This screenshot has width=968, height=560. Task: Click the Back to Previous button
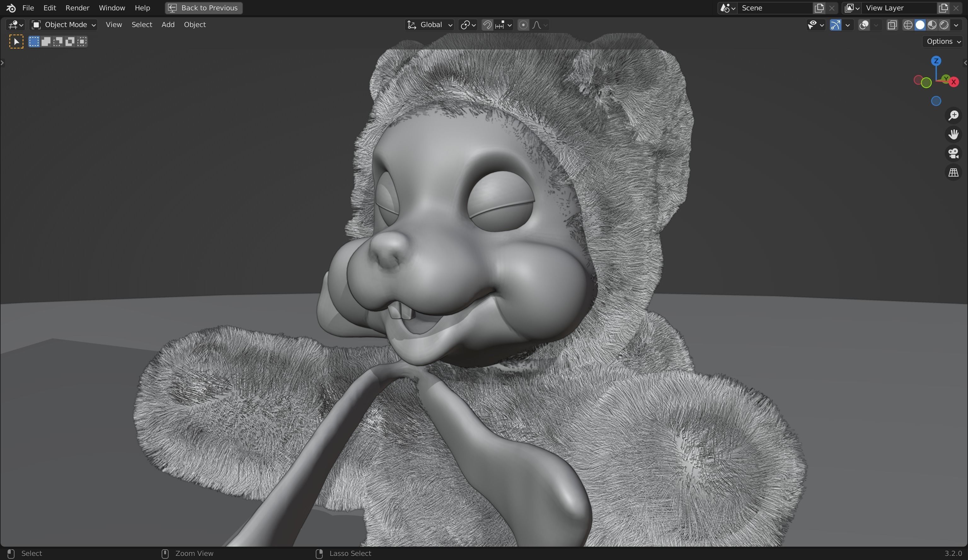(x=203, y=8)
